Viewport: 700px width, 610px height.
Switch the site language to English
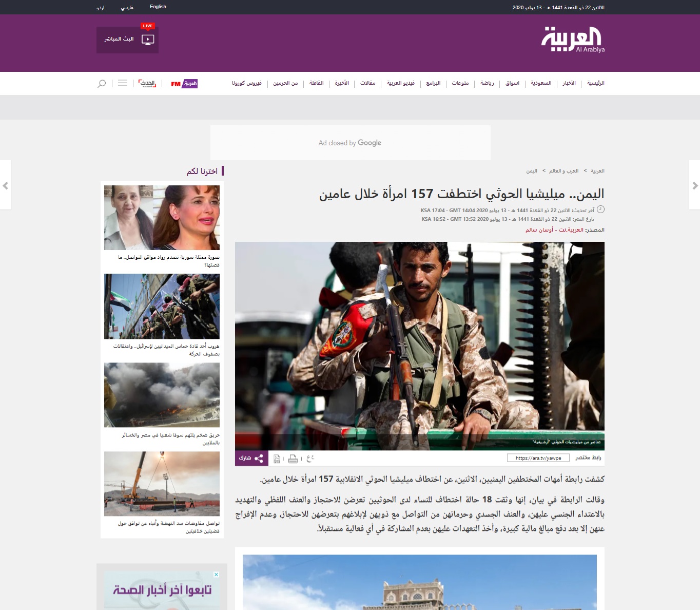click(158, 7)
